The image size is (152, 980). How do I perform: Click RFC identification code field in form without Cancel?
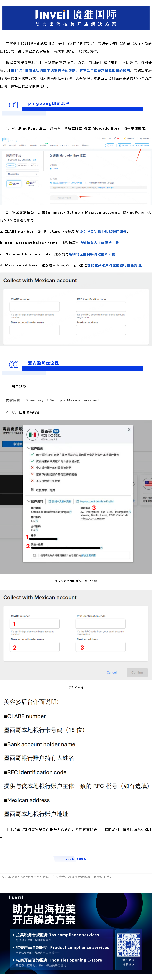point(101,307)
